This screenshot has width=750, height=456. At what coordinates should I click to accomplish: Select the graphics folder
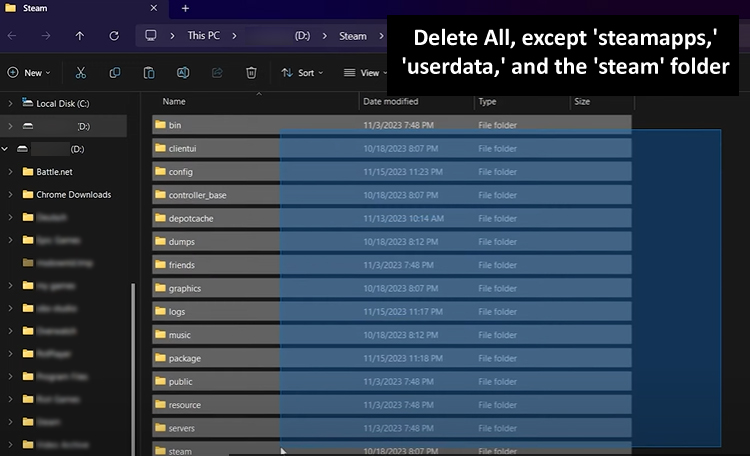(x=392, y=288)
